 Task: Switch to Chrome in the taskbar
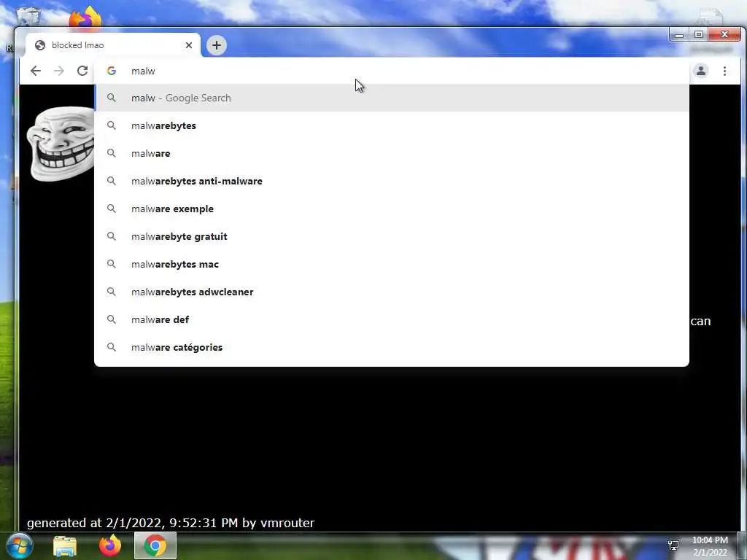coord(155,545)
